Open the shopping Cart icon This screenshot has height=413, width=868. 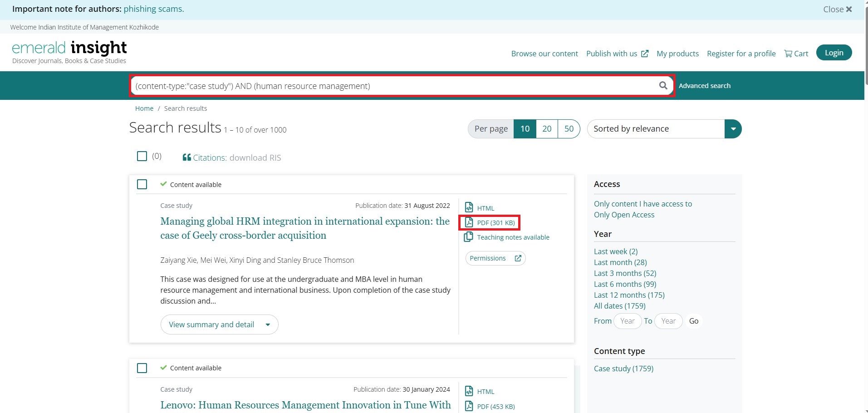[788, 54]
